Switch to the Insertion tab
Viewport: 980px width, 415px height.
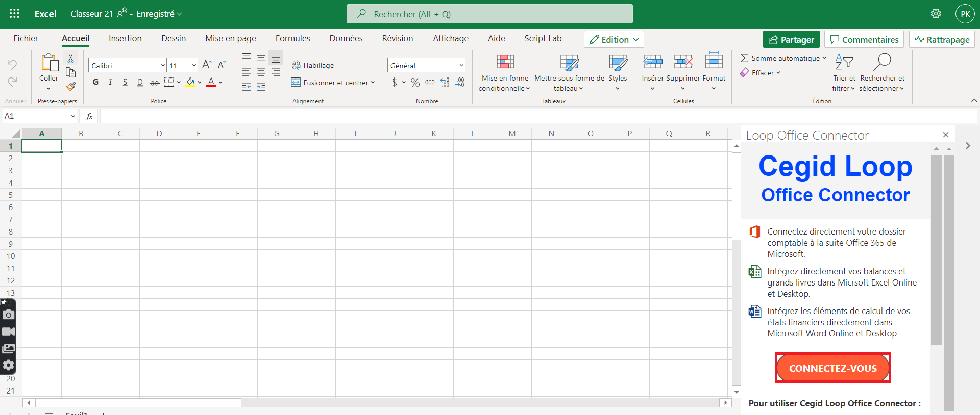click(125, 38)
